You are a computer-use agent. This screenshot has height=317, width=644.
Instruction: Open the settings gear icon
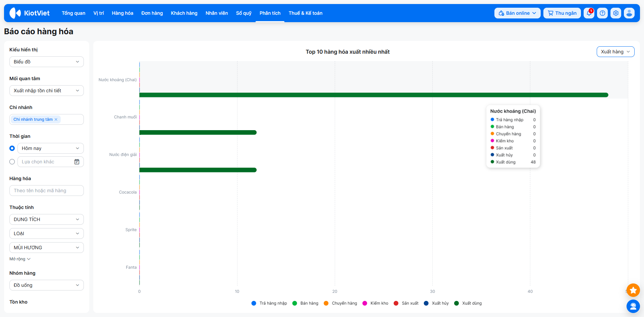tap(616, 13)
